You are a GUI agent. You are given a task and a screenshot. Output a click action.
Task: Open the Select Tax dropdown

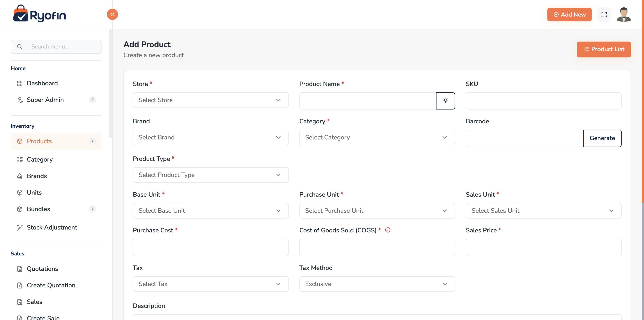tap(210, 284)
